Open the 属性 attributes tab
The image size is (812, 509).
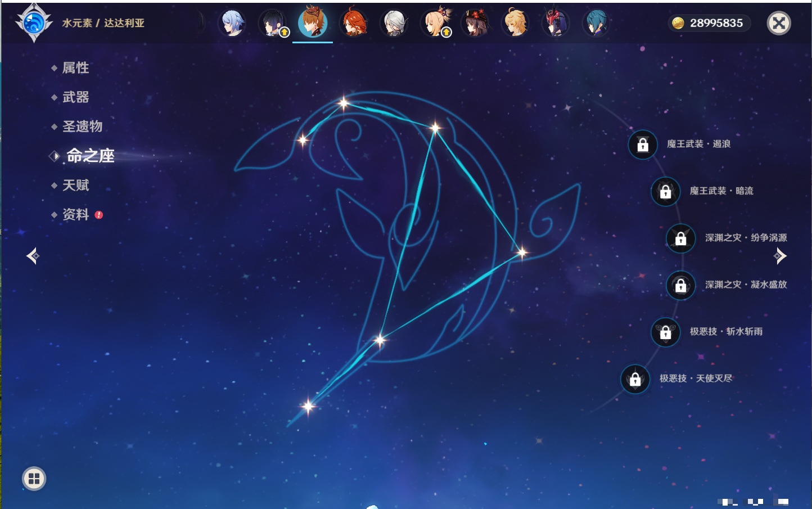coord(75,68)
